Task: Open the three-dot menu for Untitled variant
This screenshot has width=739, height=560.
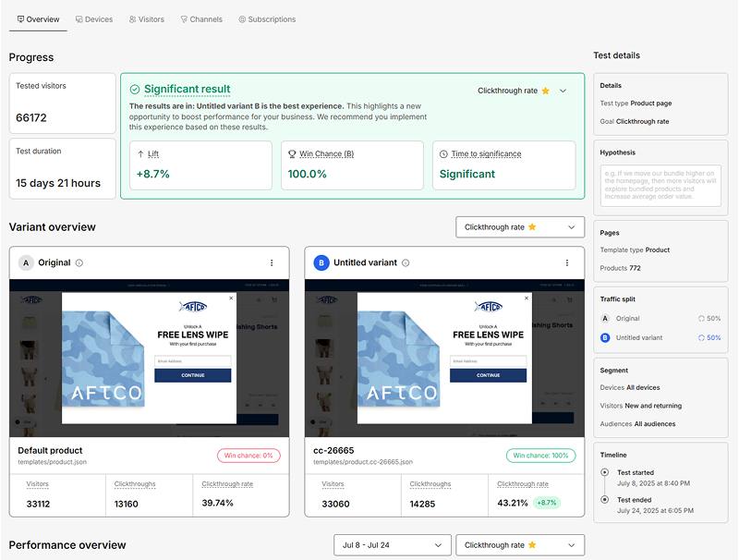Action: click(567, 263)
